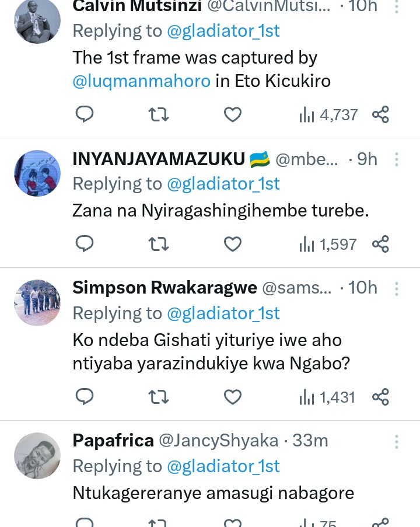
Task: Open Papafrica's profile name
Action: pyautogui.click(x=113, y=441)
